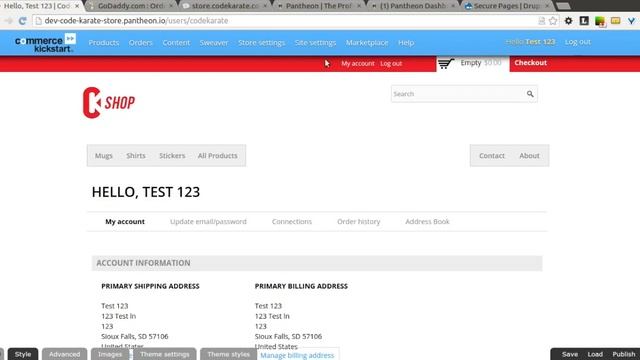Select the Connections tab
The height and width of the screenshot is (360, 640).
point(292,222)
